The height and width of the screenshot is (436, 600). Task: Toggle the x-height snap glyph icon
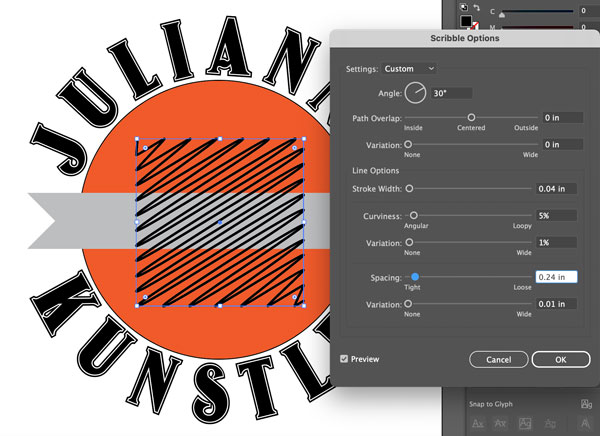(500, 423)
